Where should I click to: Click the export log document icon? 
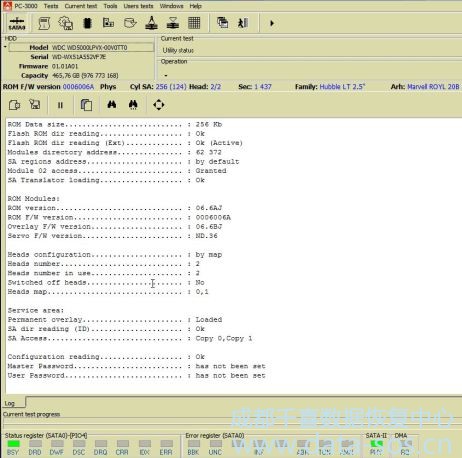14,105
